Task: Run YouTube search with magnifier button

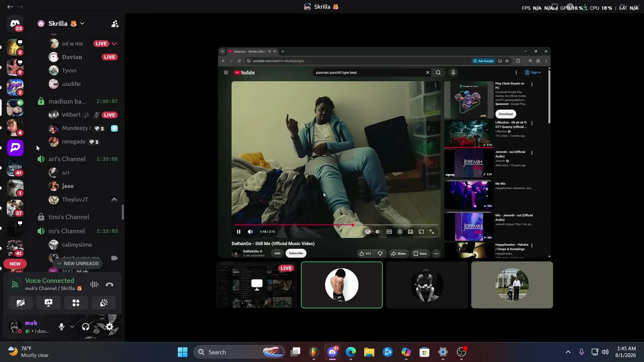Action: (438, 72)
